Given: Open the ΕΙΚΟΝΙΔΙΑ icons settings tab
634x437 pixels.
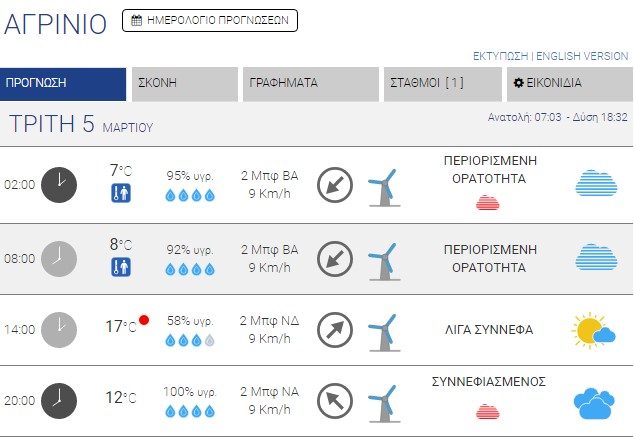Looking at the screenshot, I should tap(565, 84).
